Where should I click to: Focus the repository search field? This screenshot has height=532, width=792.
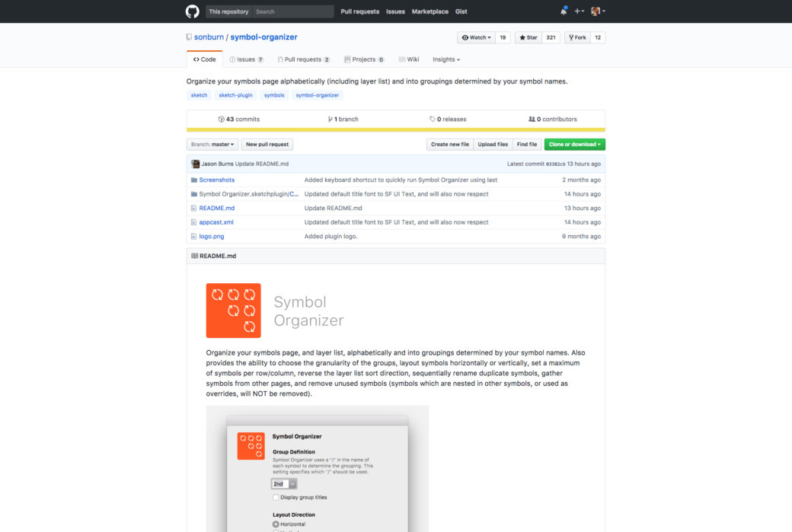pos(292,11)
